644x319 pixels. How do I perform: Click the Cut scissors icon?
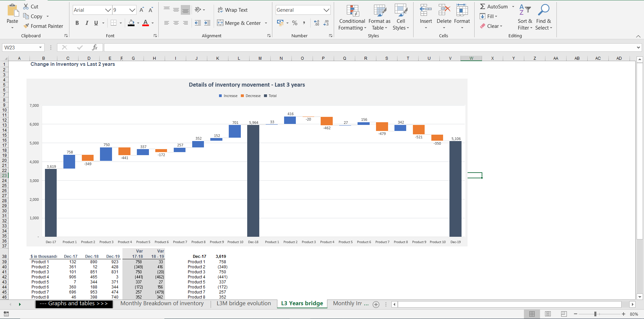[26, 6]
